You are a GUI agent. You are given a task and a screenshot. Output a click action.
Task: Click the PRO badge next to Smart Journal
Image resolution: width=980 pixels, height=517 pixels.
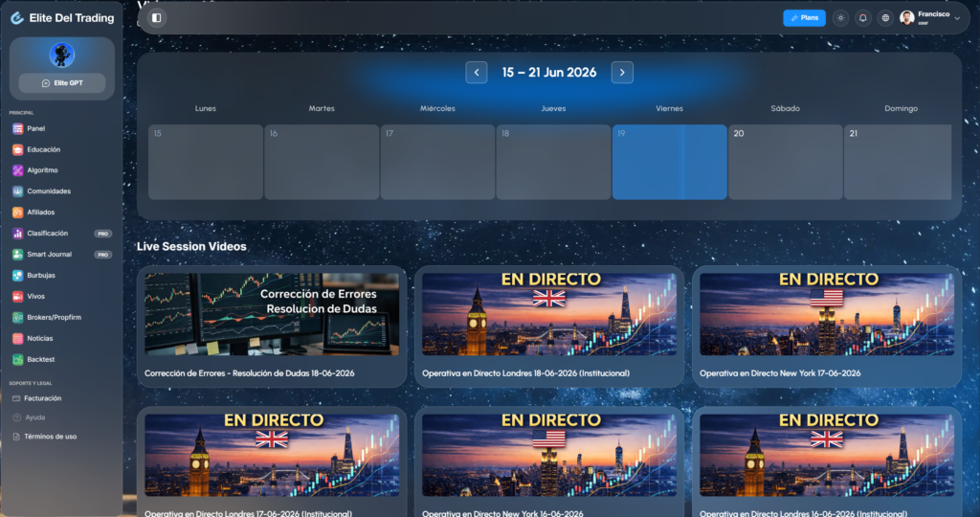point(103,255)
